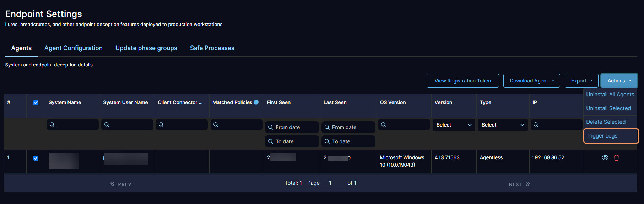Click the search icon in IP filter

536,125
